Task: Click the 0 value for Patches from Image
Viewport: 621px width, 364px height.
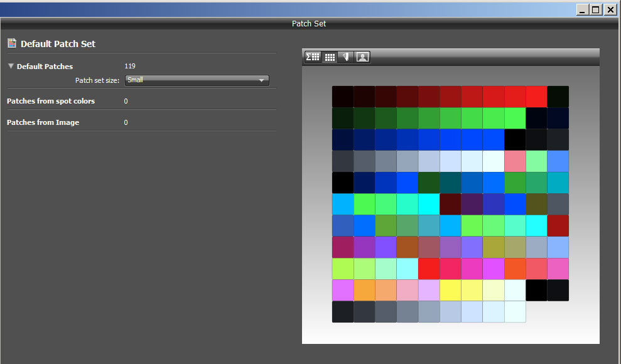Action: [x=126, y=122]
